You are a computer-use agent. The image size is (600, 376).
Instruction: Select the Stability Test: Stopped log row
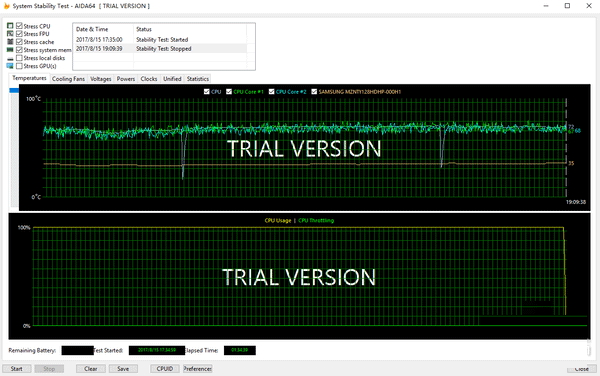pyautogui.click(x=160, y=49)
